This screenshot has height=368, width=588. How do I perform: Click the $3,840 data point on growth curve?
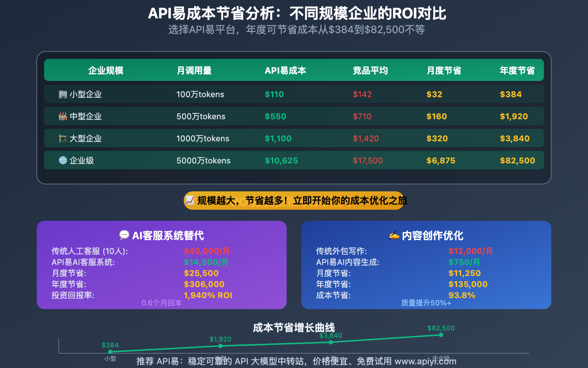coord(331,342)
